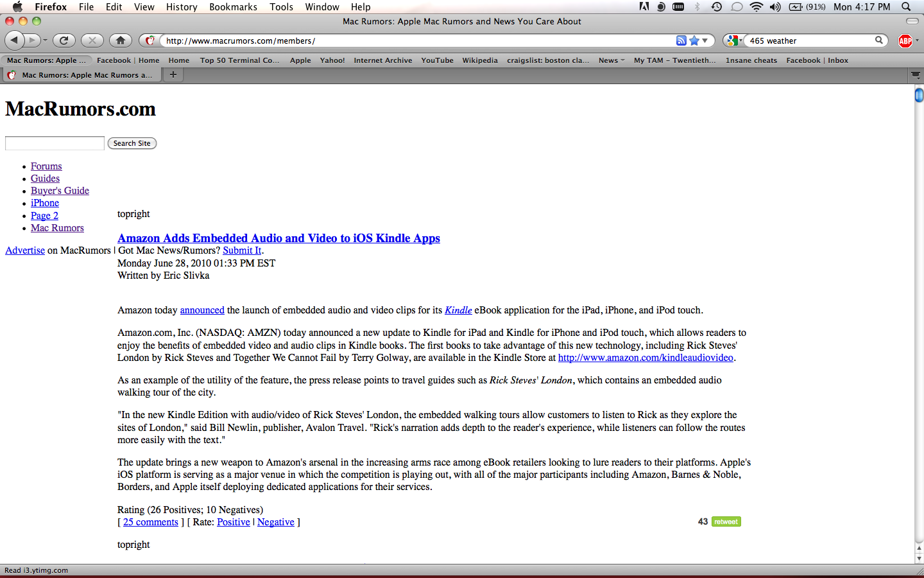
Task: Open the list all tabs button
Action: 916,75
